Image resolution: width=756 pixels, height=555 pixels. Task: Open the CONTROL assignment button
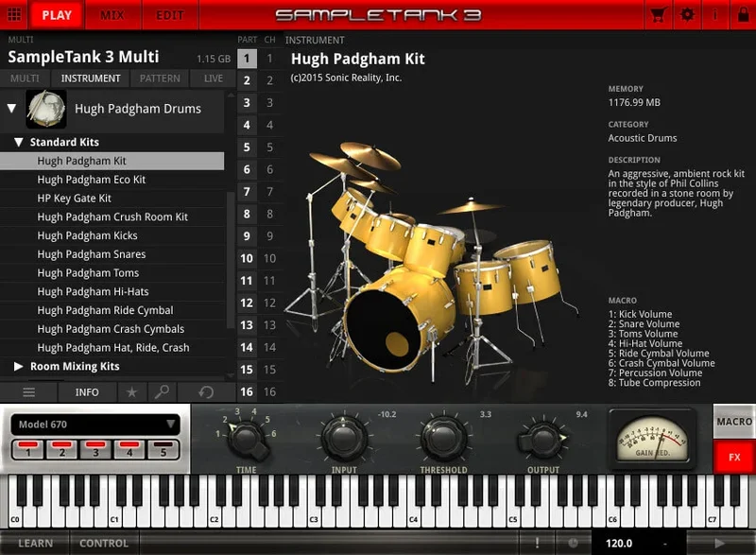point(104,543)
